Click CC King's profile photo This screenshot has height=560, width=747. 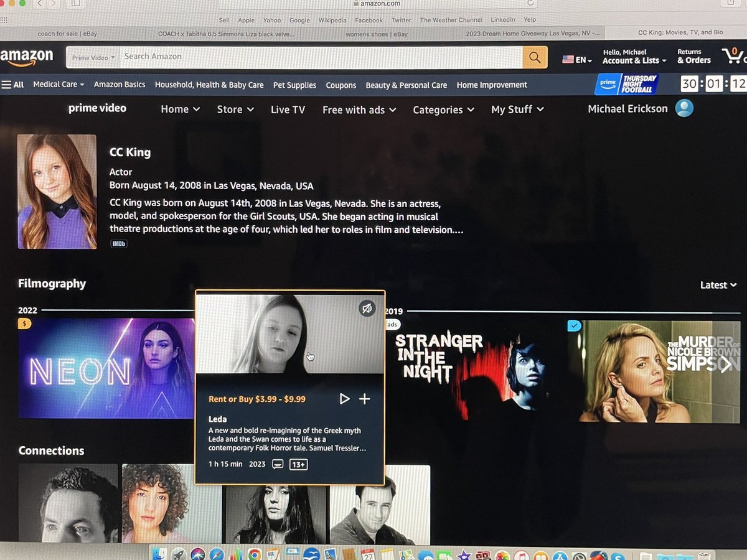click(x=57, y=192)
